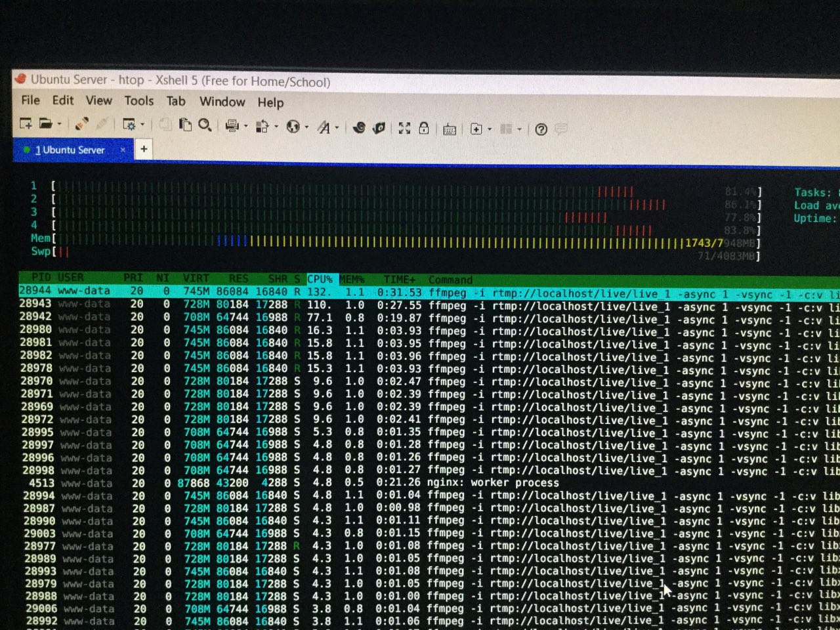Viewport: 840px width, 630px height.
Task: Select process row with PID 28970
Action: [x=429, y=381]
